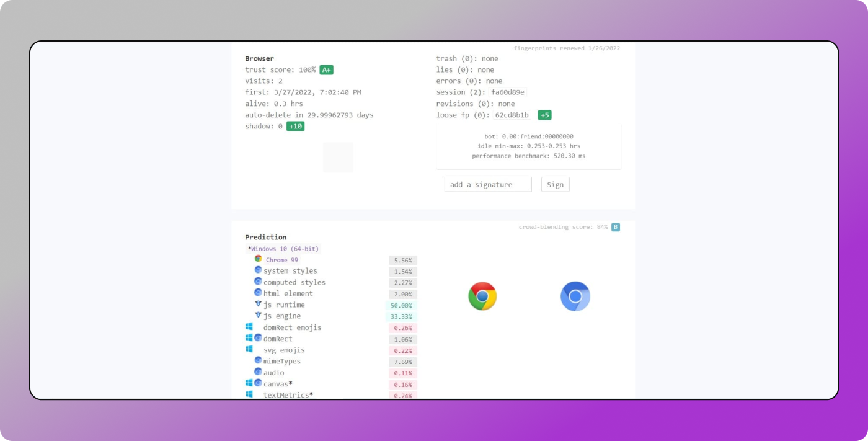
Task: Click the +5 loose fp badge
Action: (x=544, y=115)
